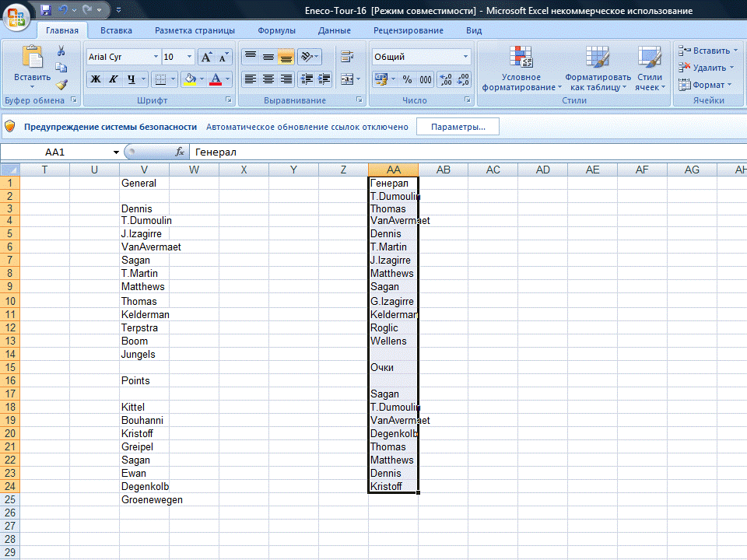Toggle underline formatting Ч
Viewport: 747px width, 560px height.
point(131,79)
